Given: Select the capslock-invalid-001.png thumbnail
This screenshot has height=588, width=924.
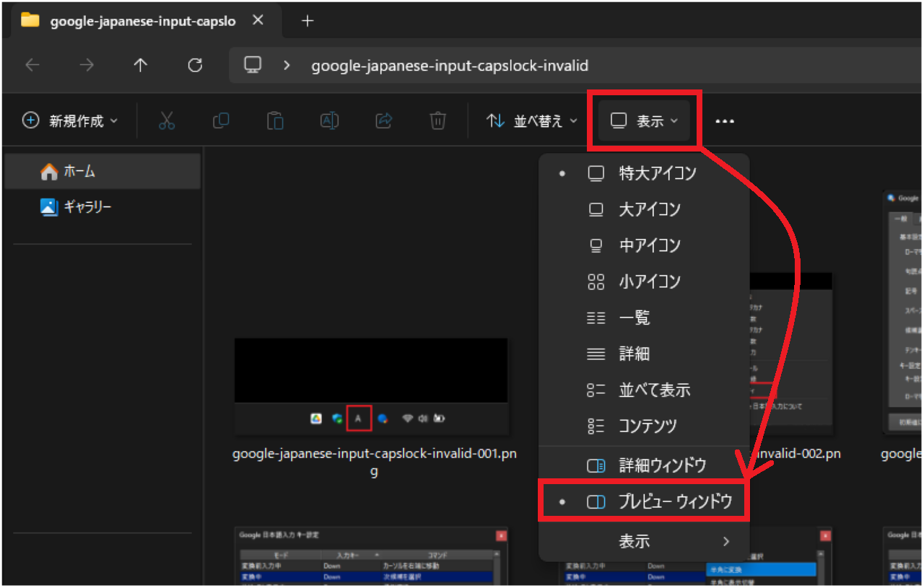Looking at the screenshot, I should tap(372, 382).
